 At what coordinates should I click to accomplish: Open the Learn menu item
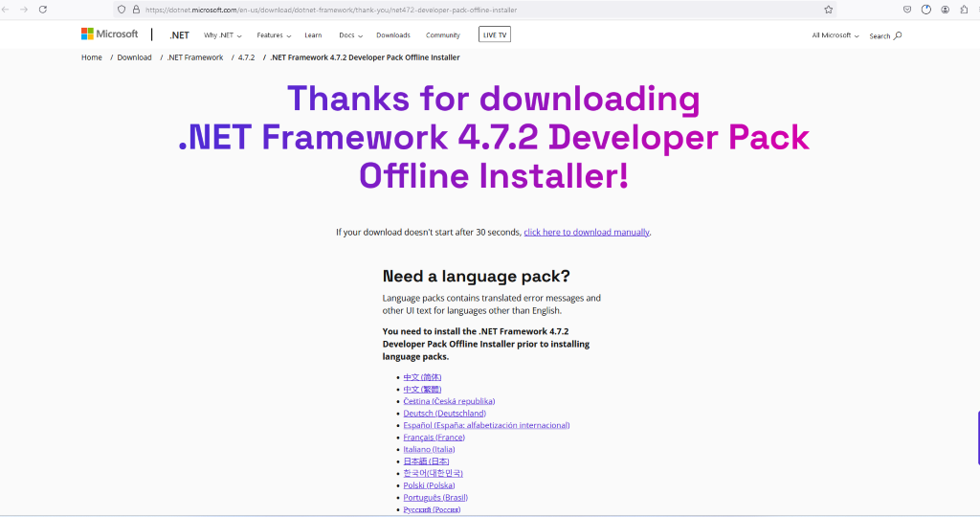click(313, 35)
